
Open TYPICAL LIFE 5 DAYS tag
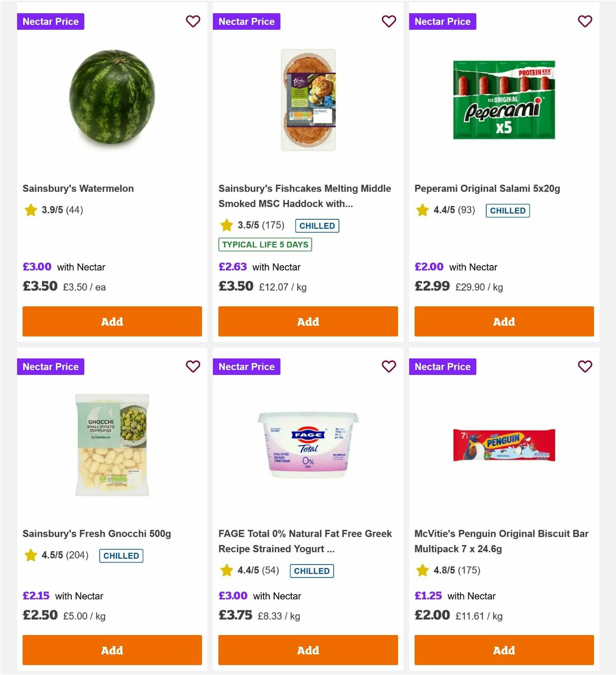pyautogui.click(x=265, y=245)
